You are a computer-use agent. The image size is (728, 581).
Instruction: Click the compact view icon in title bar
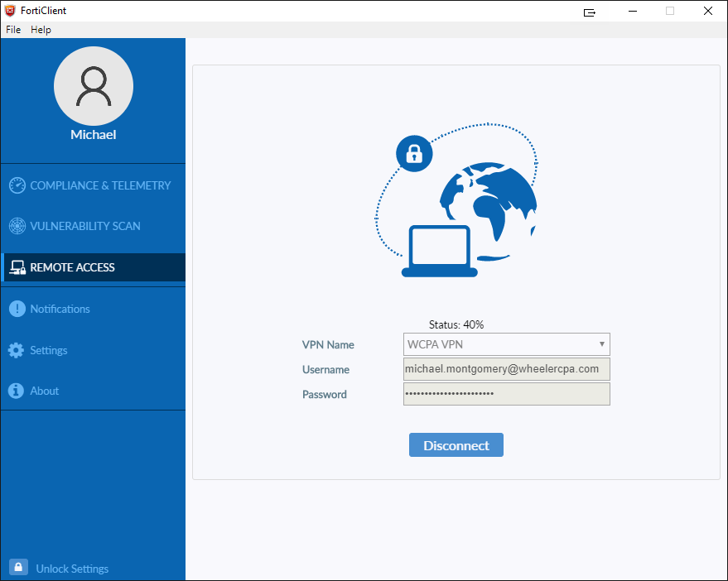tap(589, 12)
